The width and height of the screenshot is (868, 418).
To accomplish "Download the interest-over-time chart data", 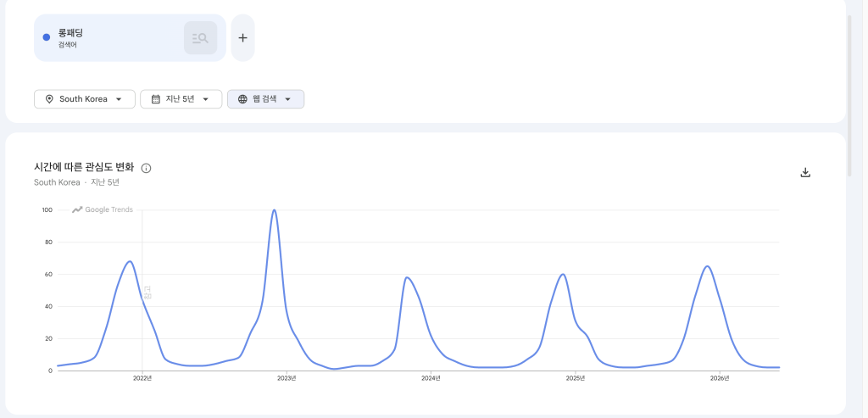I will (805, 173).
